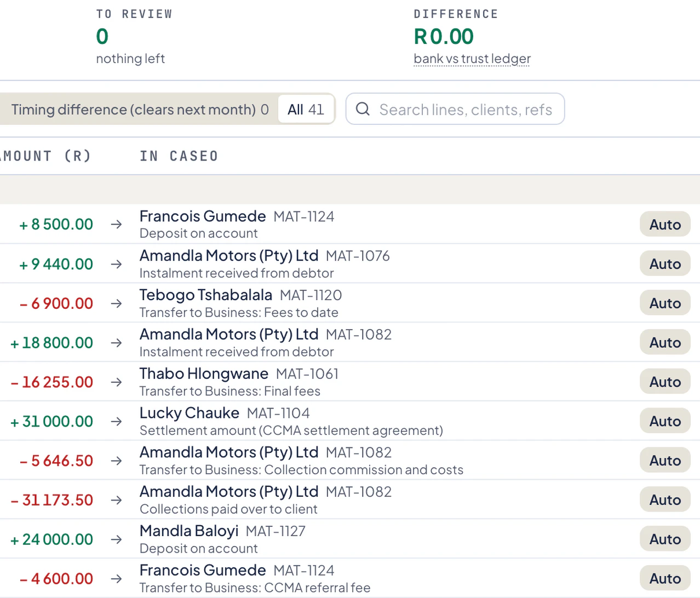700x598 pixels.
Task: Click the −31 173.50 amount
Action: [51, 500]
